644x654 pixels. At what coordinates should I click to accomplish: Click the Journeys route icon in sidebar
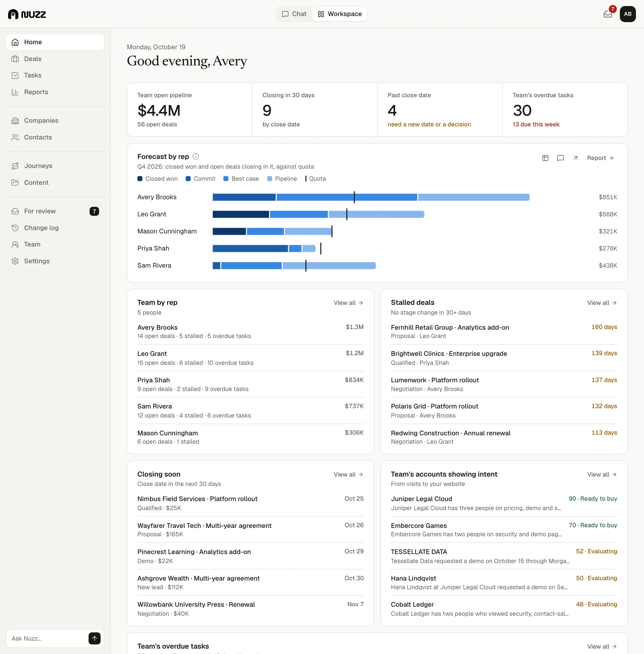[x=15, y=166]
